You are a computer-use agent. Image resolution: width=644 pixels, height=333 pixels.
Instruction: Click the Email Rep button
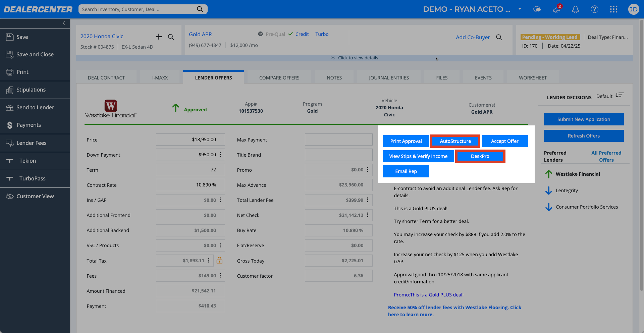coord(406,171)
